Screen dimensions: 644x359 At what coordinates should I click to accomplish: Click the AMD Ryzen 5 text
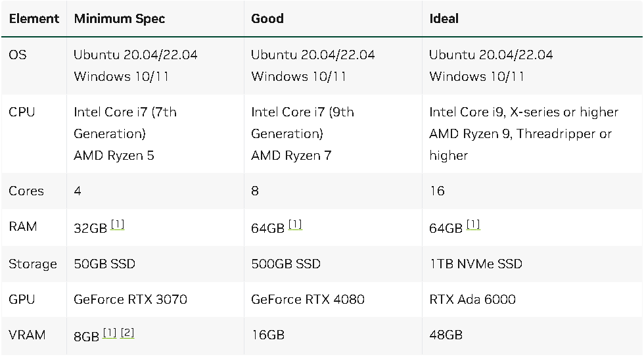click(114, 156)
